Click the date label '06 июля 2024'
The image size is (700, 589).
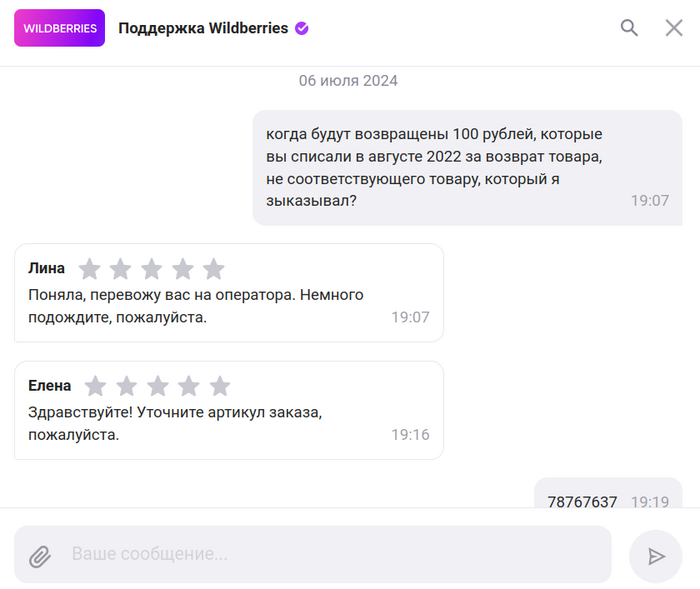348,81
